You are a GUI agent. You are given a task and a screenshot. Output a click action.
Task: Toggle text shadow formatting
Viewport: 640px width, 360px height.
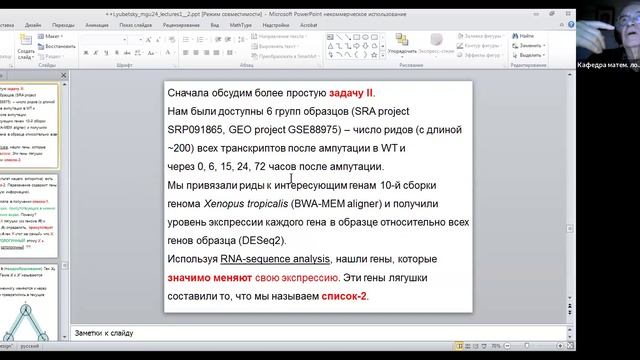117,53
